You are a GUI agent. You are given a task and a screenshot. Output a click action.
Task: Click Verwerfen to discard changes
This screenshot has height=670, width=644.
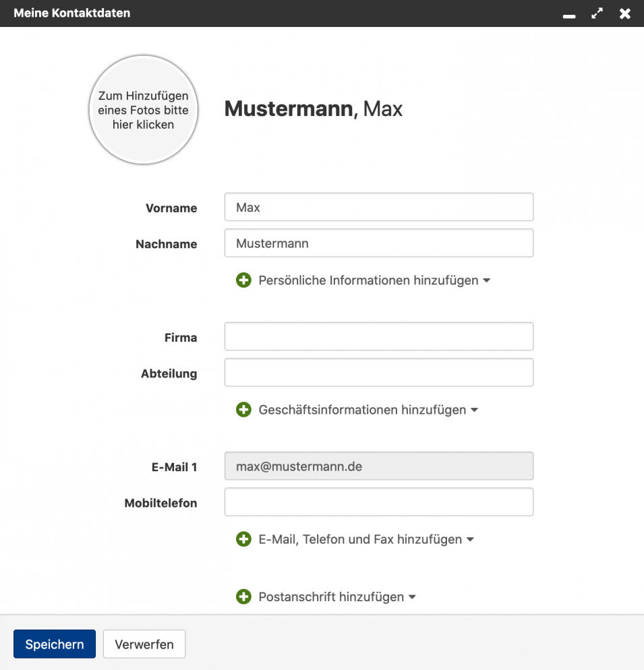144,644
